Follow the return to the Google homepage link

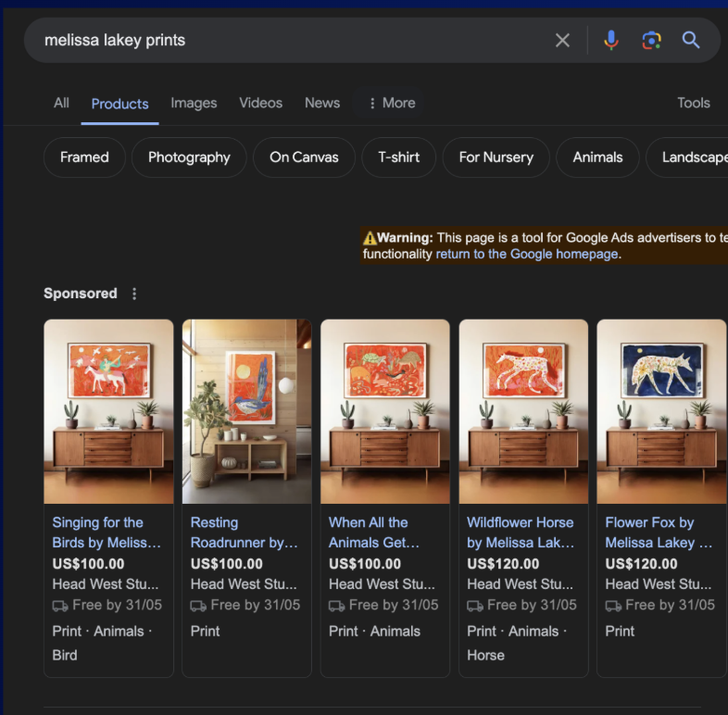[527, 254]
